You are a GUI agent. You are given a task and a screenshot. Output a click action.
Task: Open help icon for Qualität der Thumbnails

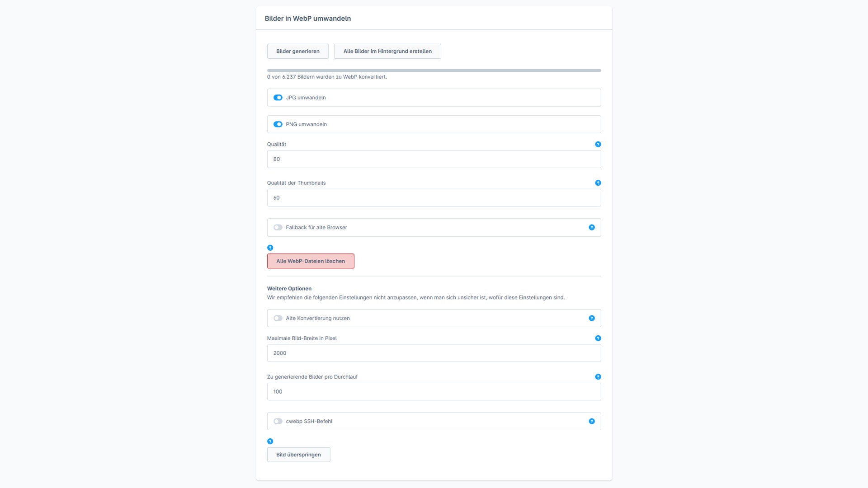click(598, 183)
